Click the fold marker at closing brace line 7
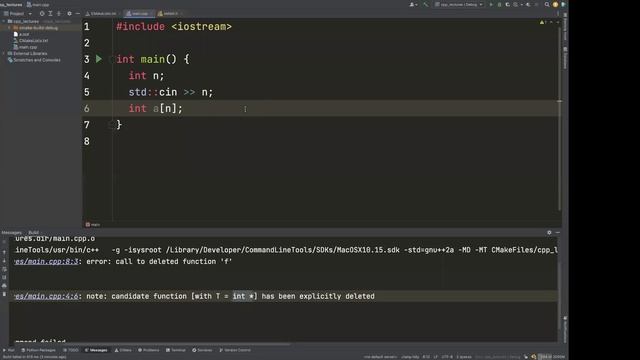Image resolution: width=640 pixels, height=360 pixels. [x=111, y=125]
